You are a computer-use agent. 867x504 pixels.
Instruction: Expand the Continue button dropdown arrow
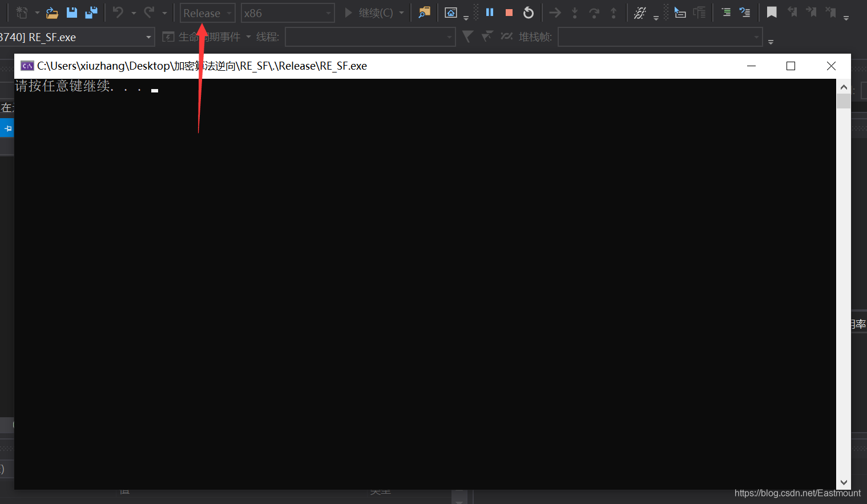click(x=401, y=13)
